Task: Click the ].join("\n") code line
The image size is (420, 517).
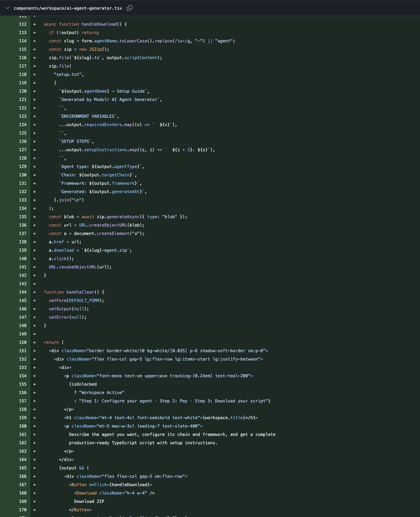Action: tap(69, 200)
